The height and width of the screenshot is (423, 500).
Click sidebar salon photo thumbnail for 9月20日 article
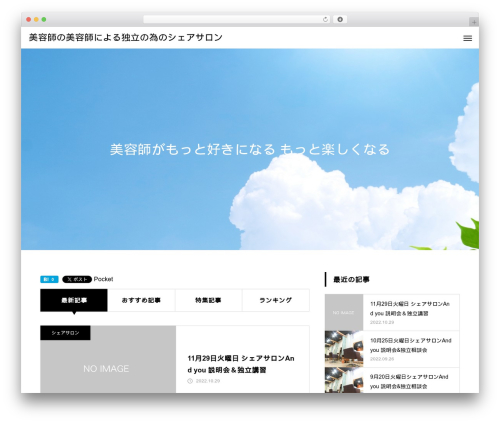(x=344, y=380)
